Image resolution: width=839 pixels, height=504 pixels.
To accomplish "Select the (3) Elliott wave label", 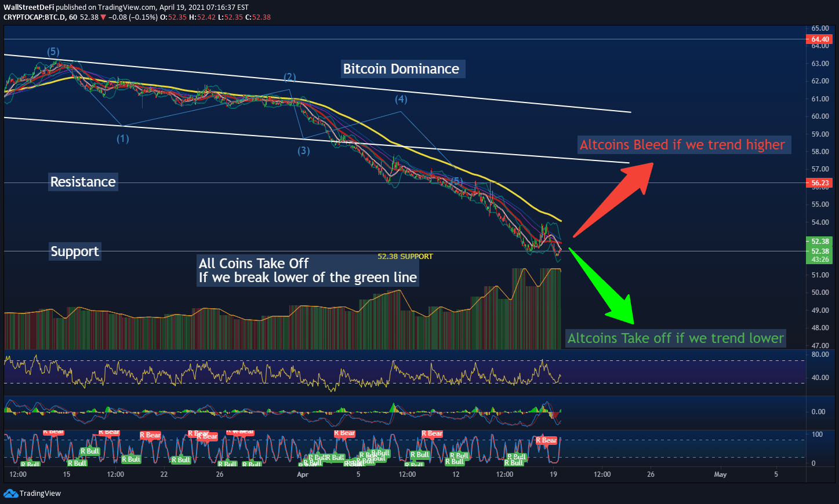I will [x=304, y=151].
